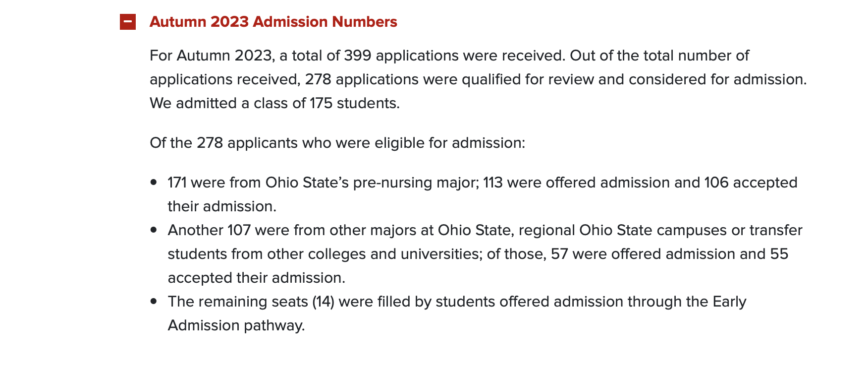The width and height of the screenshot is (868, 375).
Task: Click the "For Autumn 2023" opening text
Action: [212, 56]
